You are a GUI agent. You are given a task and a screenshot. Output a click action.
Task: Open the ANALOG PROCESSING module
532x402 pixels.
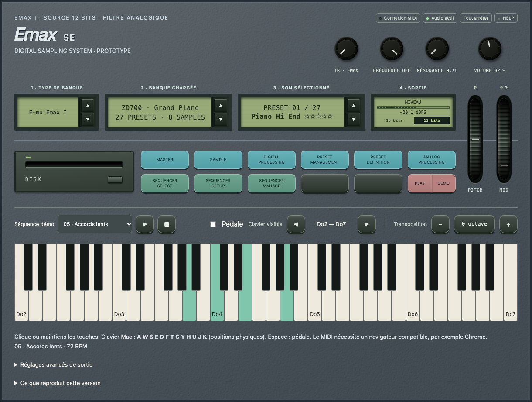click(432, 160)
